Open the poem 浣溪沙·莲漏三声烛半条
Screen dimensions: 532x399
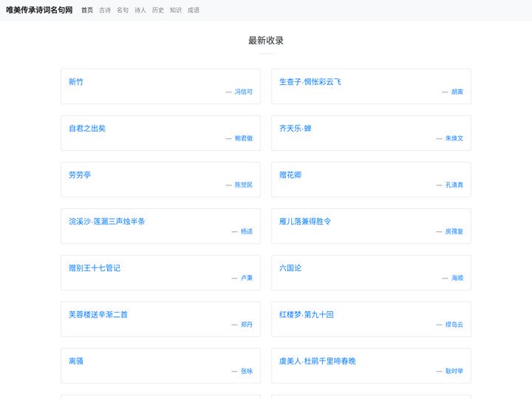(x=107, y=221)
